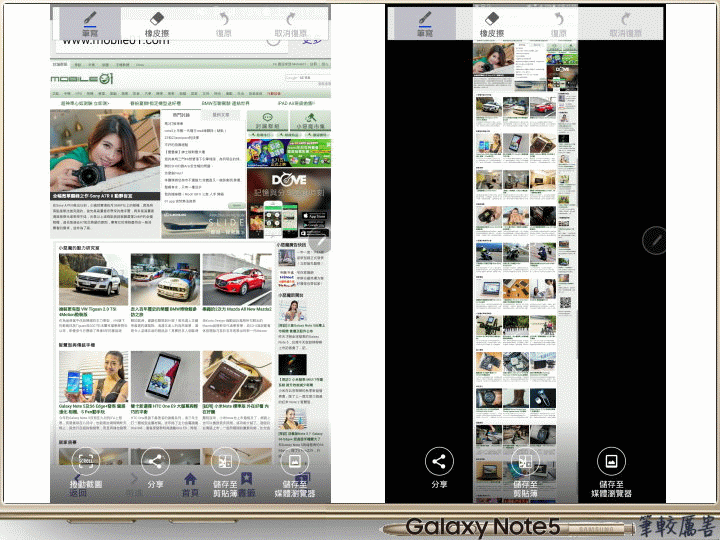Click the 小惡魔市集 green button
Image resolution: width=720 pixels, height=540 pixels.
310,121
